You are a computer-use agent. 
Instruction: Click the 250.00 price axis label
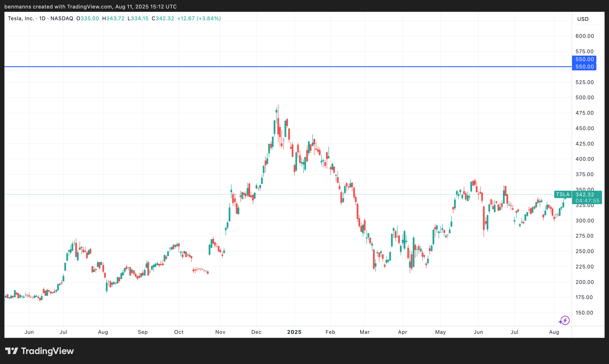[x=585, y=251]
